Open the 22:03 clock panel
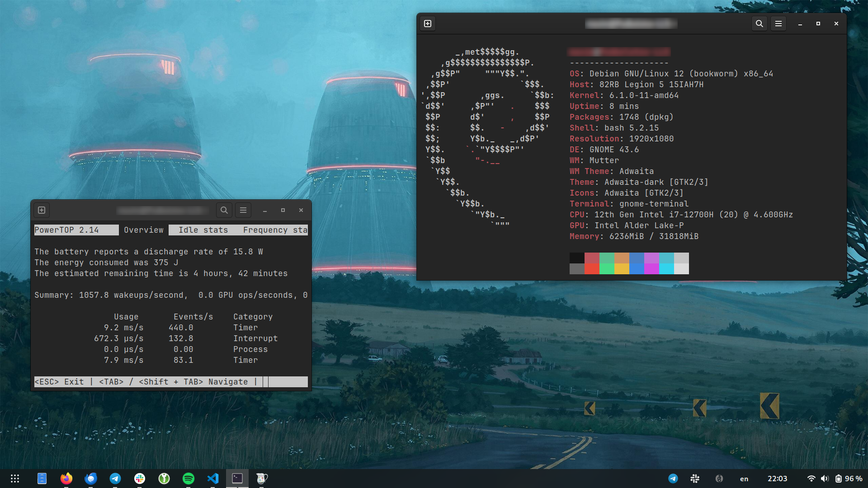 778,479
